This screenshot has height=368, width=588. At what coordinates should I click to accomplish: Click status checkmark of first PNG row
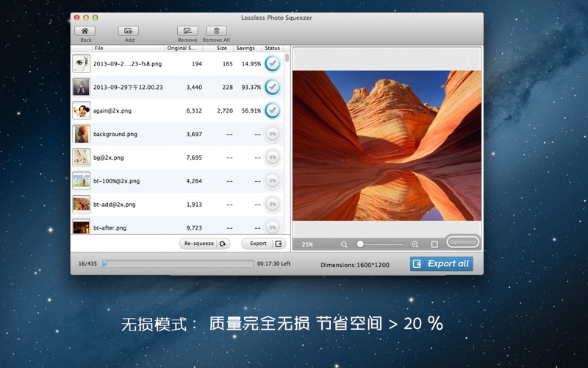tap(272, 63)
